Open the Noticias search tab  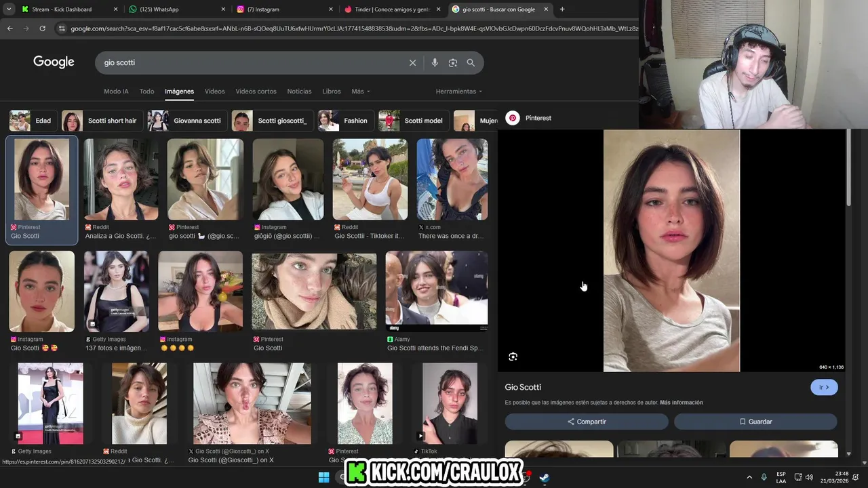299,91
